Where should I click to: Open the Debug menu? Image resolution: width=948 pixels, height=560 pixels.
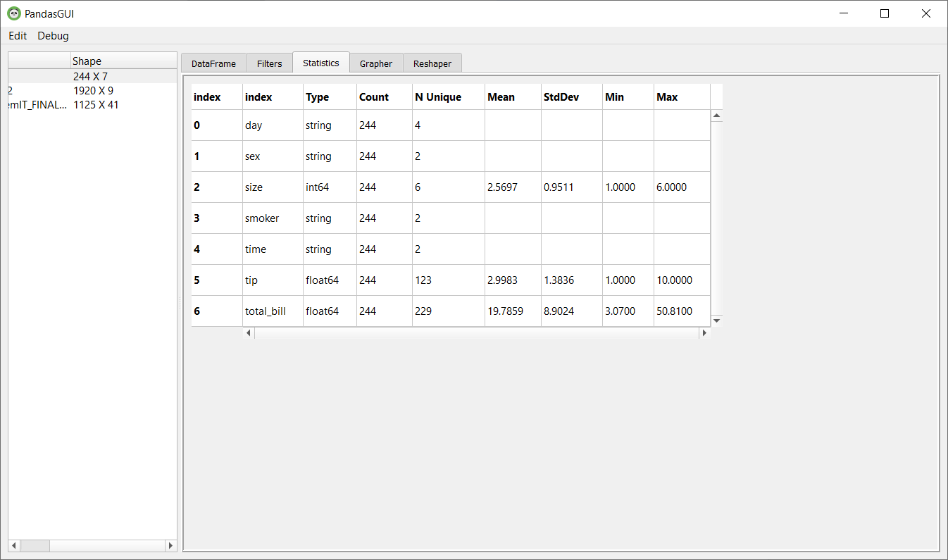[x=53, y=36]
